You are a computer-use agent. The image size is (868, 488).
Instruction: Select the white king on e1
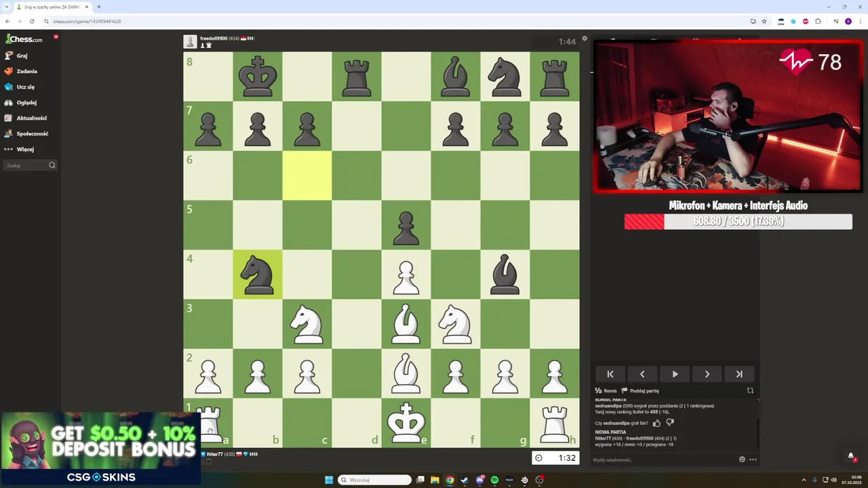[406, 423]
